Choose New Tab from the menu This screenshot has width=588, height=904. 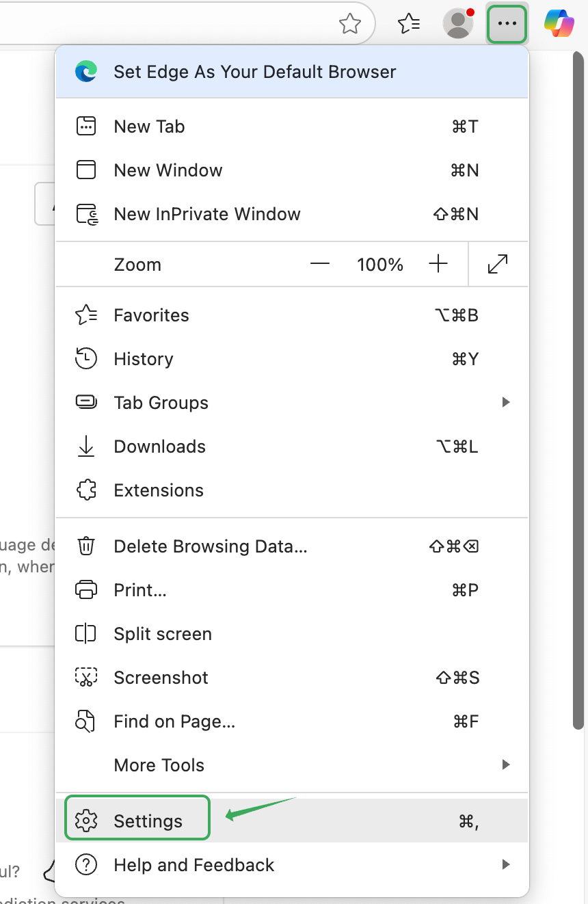click(292, 127)
